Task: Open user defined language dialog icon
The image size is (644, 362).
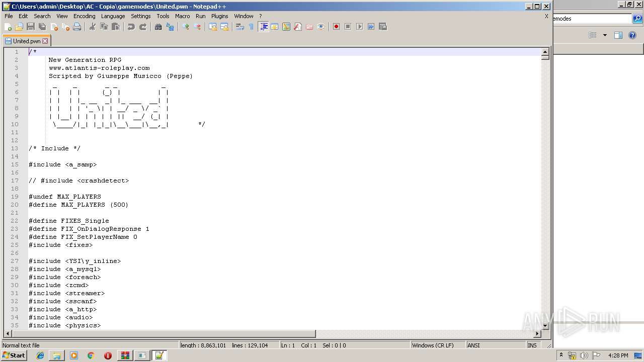Action: coord(275,27)
